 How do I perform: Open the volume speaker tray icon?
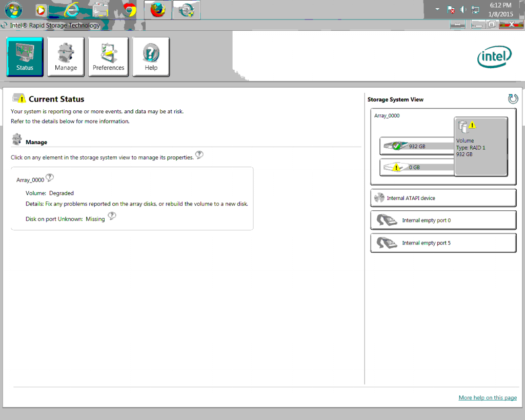[463, 10]
